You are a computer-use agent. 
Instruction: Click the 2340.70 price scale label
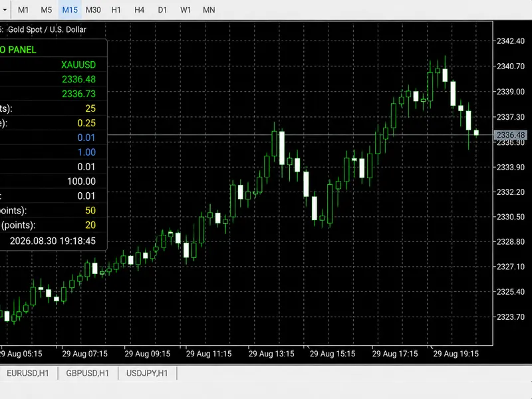(511, 66)
